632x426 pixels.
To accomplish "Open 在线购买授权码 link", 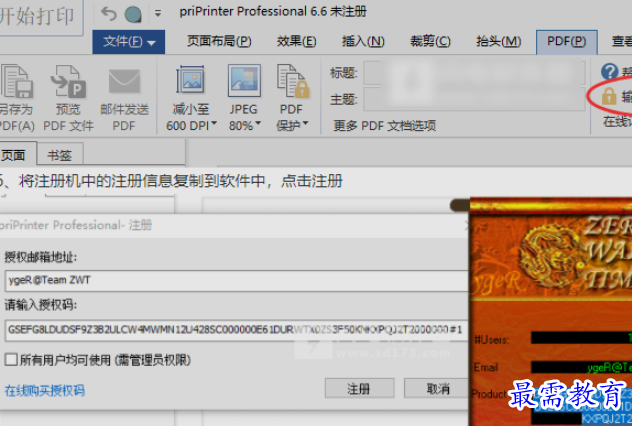I will (x=45, y=390).
